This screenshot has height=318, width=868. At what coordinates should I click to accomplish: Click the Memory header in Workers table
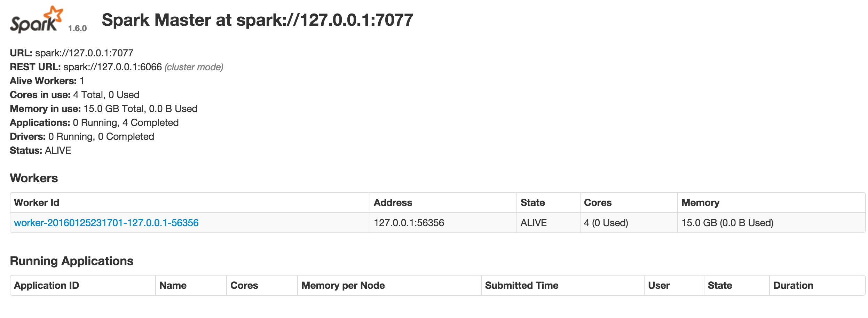(x=700, y=203)
